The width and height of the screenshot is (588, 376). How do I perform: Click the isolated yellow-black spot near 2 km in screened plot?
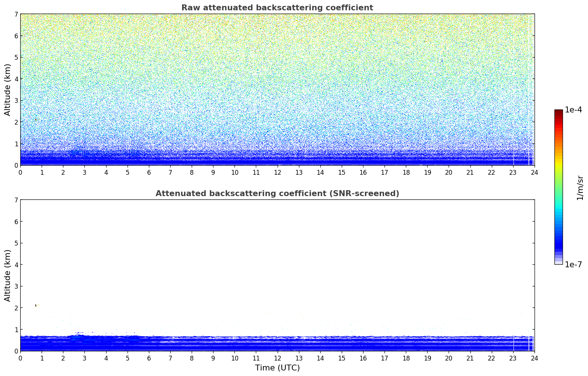pos(36,305)
